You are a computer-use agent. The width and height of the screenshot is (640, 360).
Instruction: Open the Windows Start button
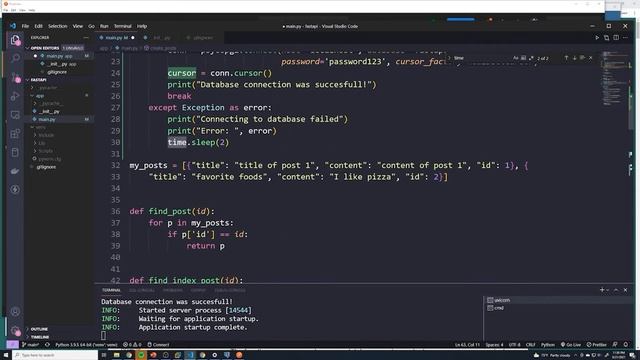[x=7, y=355]
